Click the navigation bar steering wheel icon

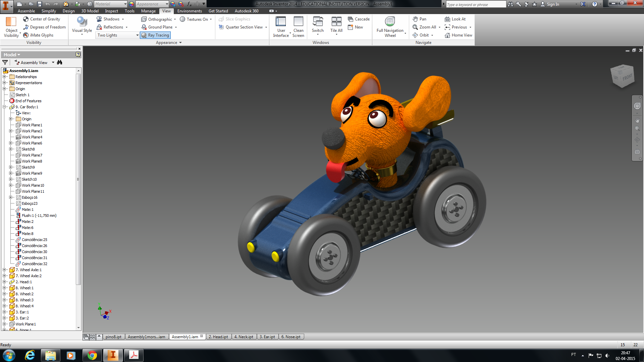637,106
